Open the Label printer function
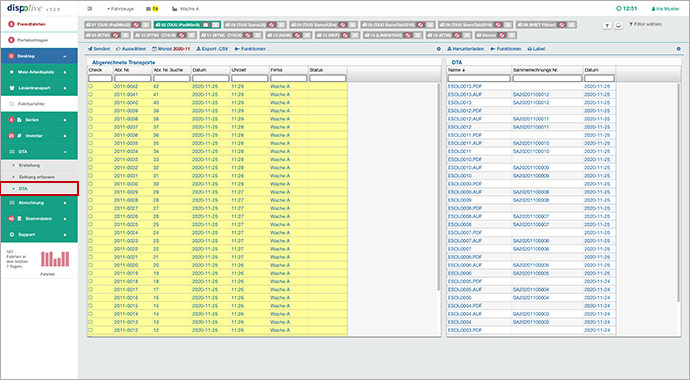690x380 pixels. [x=536, y=49]
